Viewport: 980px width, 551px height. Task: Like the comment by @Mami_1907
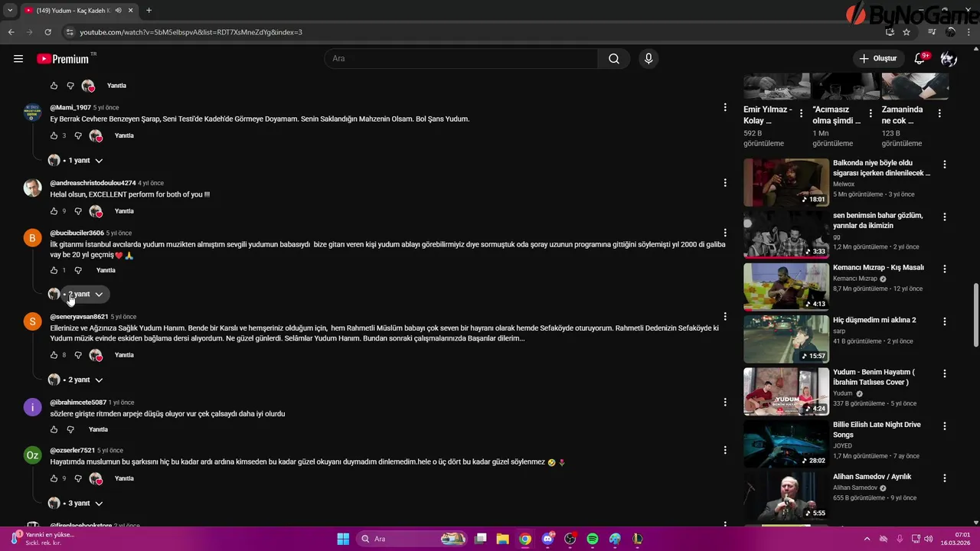coord(54,135)
